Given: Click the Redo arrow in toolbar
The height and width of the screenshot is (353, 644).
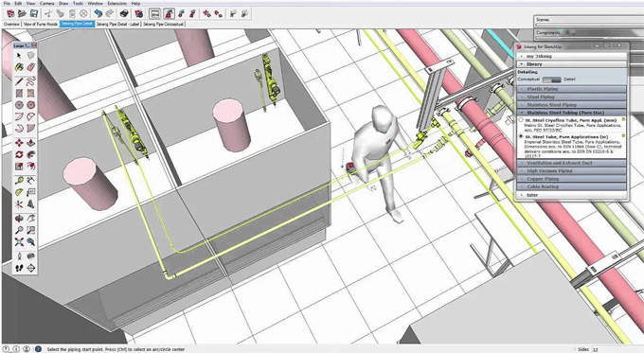Looking at the screenshot, I should point(109,13).
